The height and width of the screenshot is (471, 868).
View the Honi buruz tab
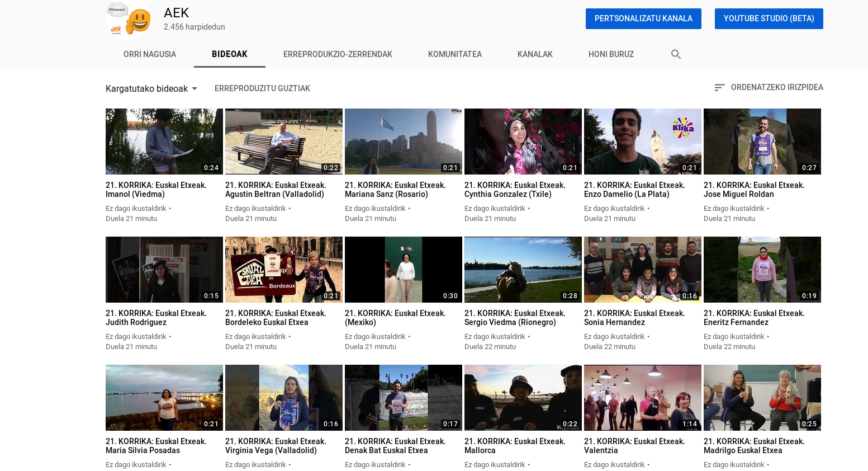(611, 54)
